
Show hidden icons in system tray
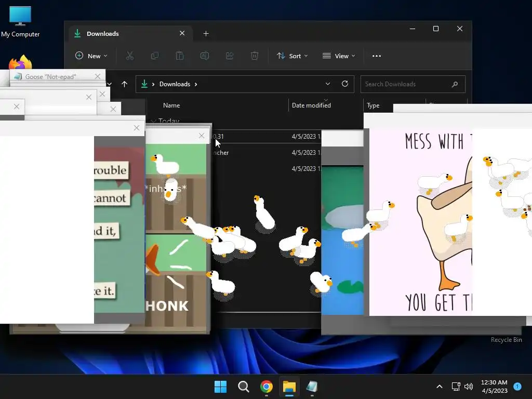(x=440, y=387)
